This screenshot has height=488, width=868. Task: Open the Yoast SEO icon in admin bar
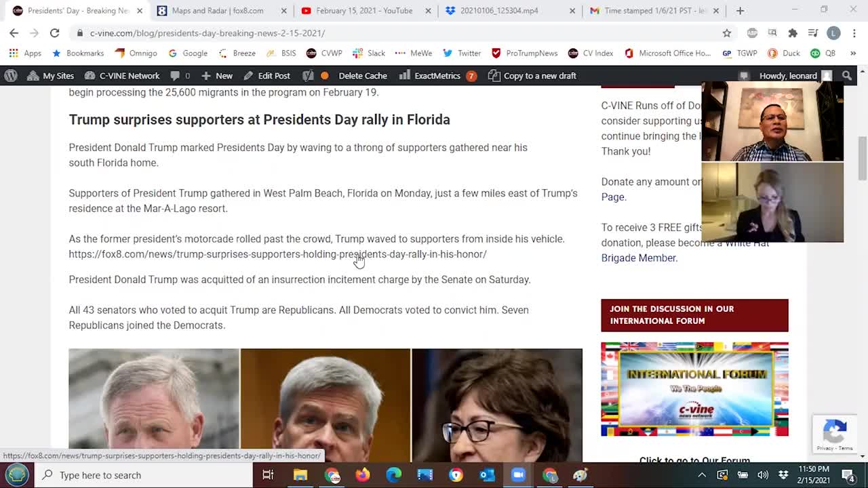click(x=308, y=75)
